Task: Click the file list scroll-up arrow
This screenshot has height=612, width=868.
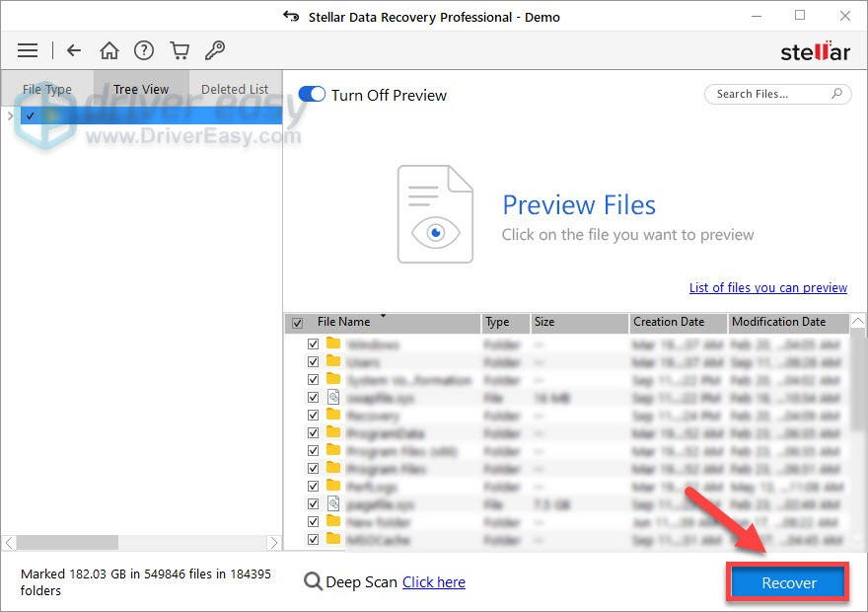Action: click(857, 321)
